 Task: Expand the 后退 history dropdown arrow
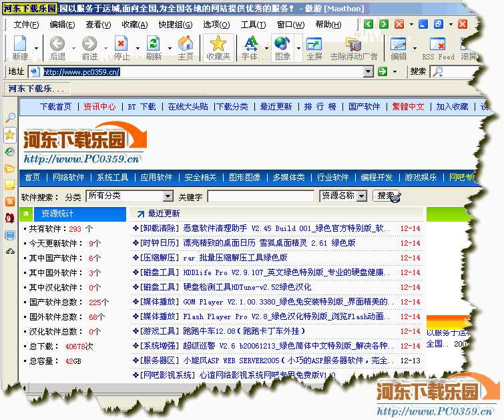[x=73, y=48]
